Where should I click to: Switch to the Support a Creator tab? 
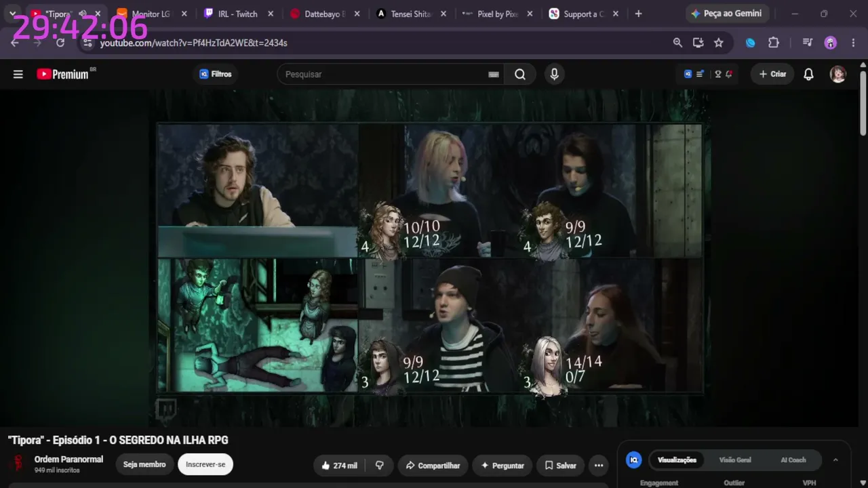pyautogui.click(x=583, y=14)
